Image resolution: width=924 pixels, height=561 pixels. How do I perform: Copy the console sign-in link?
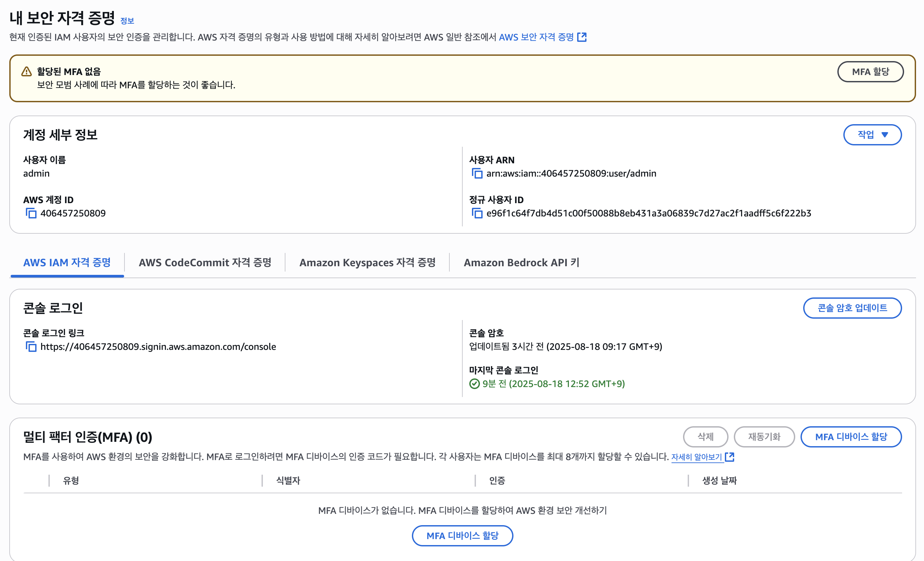pyautogui.click(x=31, y=347)
